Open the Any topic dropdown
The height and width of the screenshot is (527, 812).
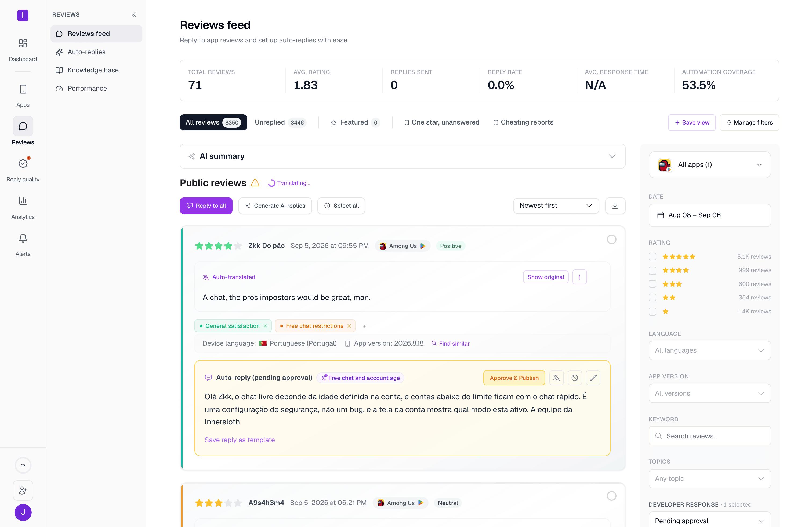pos(710,479)
